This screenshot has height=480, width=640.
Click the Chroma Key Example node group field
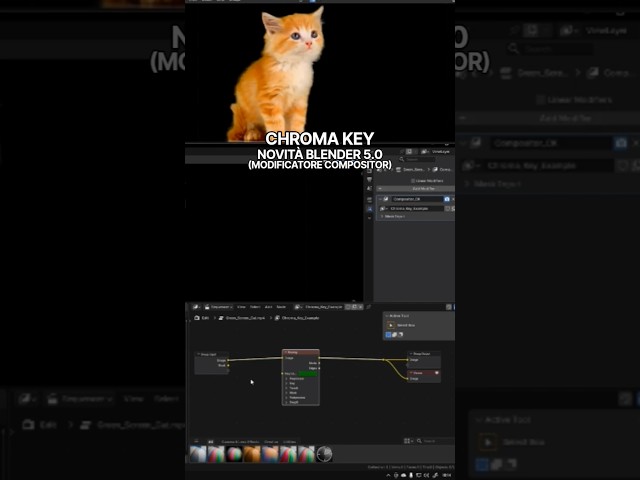click(416, 209)
